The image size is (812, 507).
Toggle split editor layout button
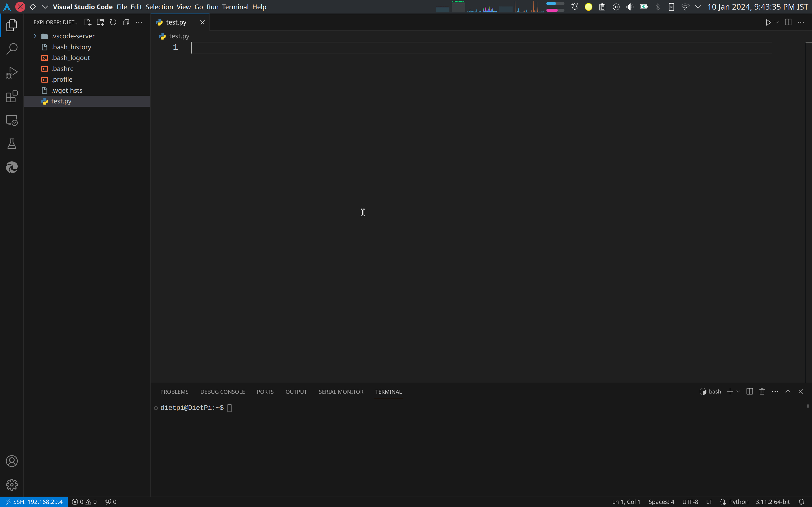[x=788, y=23]
